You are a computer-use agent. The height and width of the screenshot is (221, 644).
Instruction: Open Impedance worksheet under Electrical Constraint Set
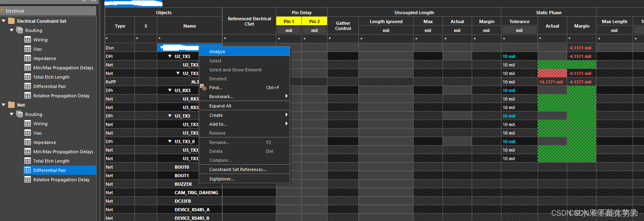tap(44, 58)
